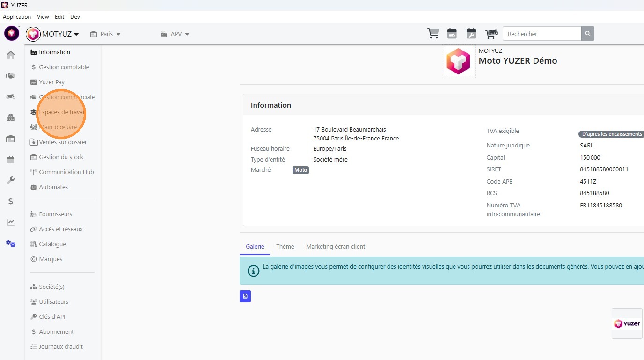Screen dimensions: 644x360
Task: Click the info icon in the gallery notice
Action: 253,271
